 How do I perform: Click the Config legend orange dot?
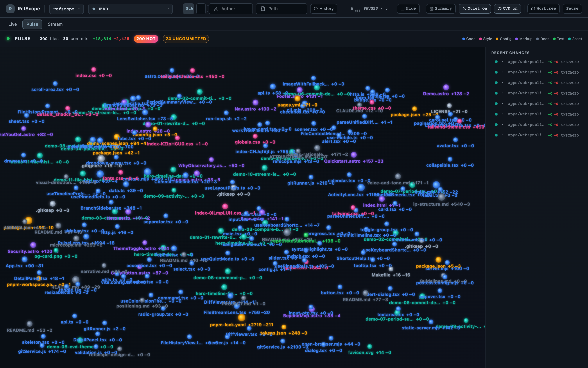[497, 39]
